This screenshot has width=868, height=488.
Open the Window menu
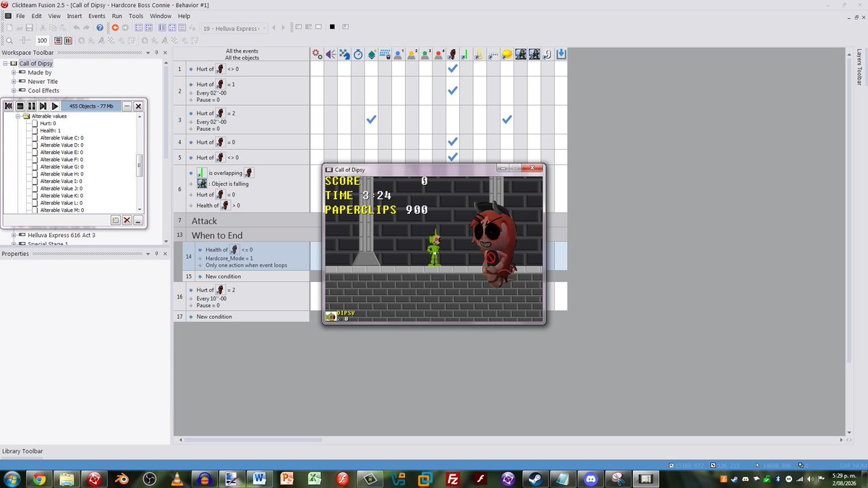(x=161, y=16)
